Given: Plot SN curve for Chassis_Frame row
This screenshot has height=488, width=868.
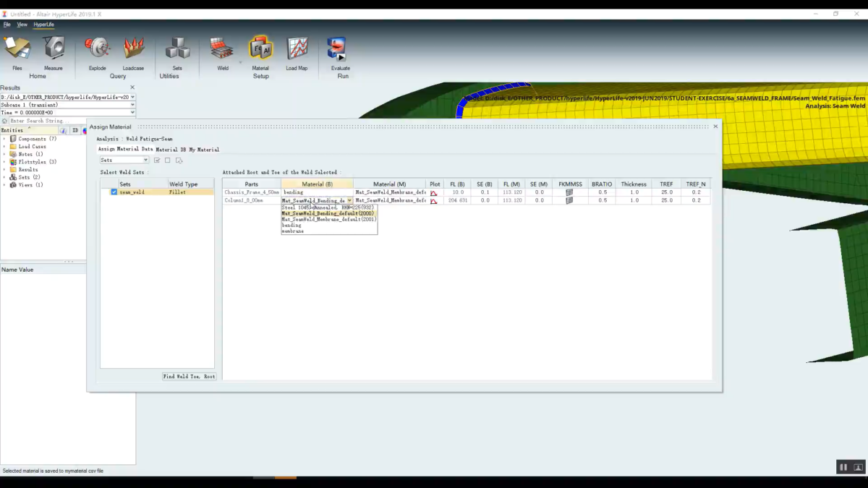Looking at the screenshot, I should [434, 192].
